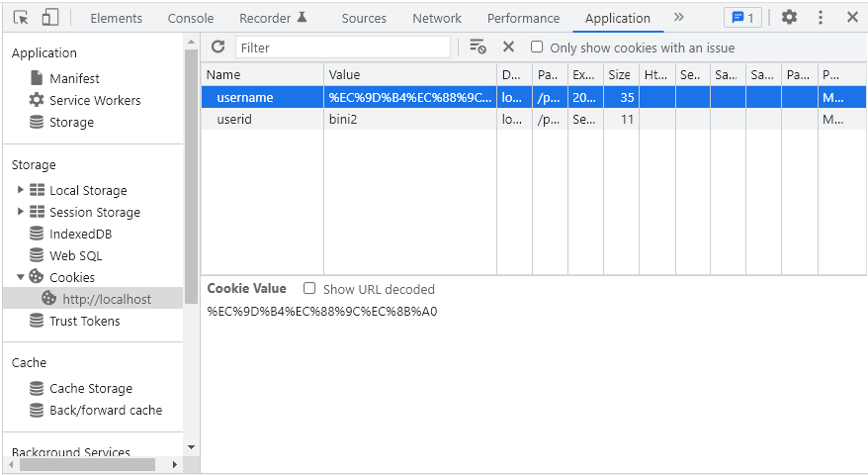The image size is (868, 475).
Task: Click the inspect element picker icon
Action: click(21, 18)
